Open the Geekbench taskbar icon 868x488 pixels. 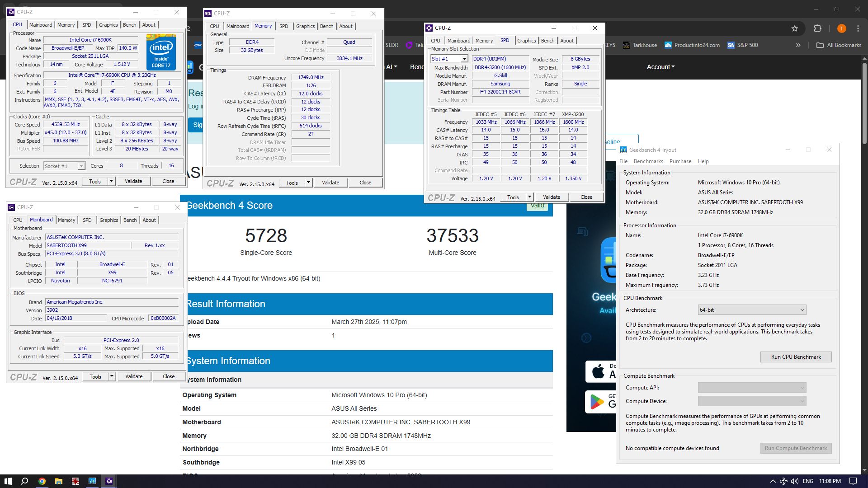coord(92,481)
